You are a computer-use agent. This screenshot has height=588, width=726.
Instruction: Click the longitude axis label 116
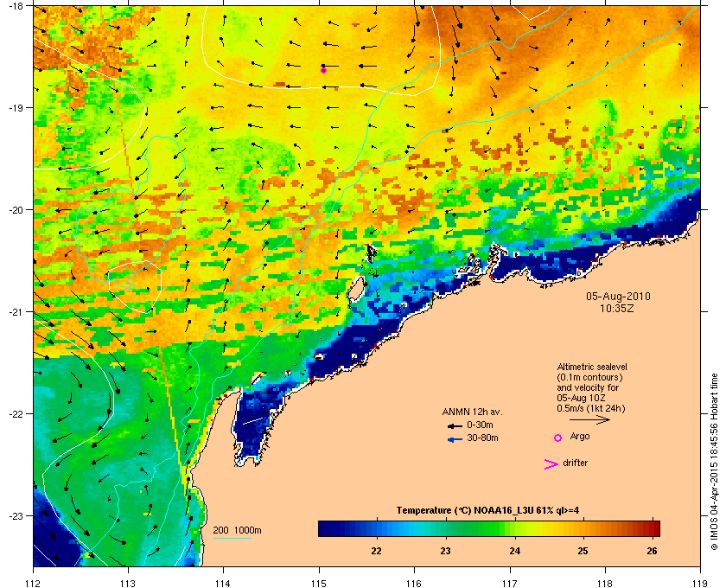pos(414,583)
